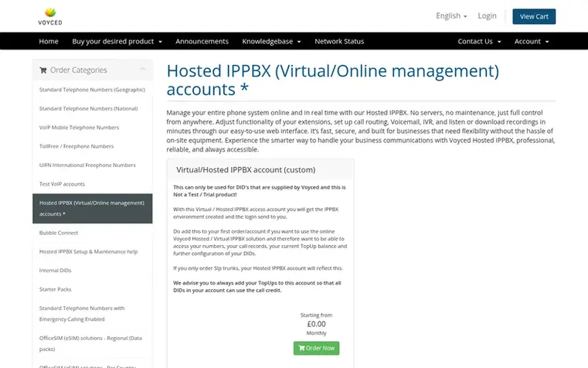Select the highlighted Hosted IPPBX accounts category

tap(92, 208)
